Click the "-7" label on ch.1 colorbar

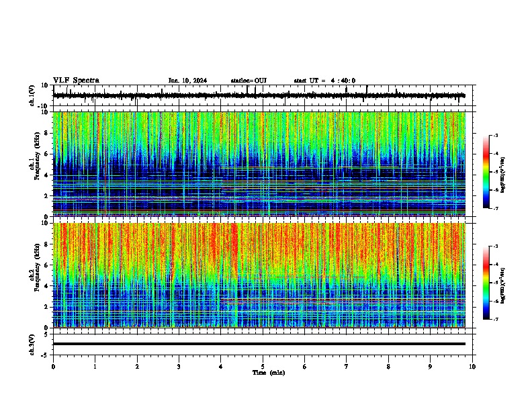pos(496,208)
